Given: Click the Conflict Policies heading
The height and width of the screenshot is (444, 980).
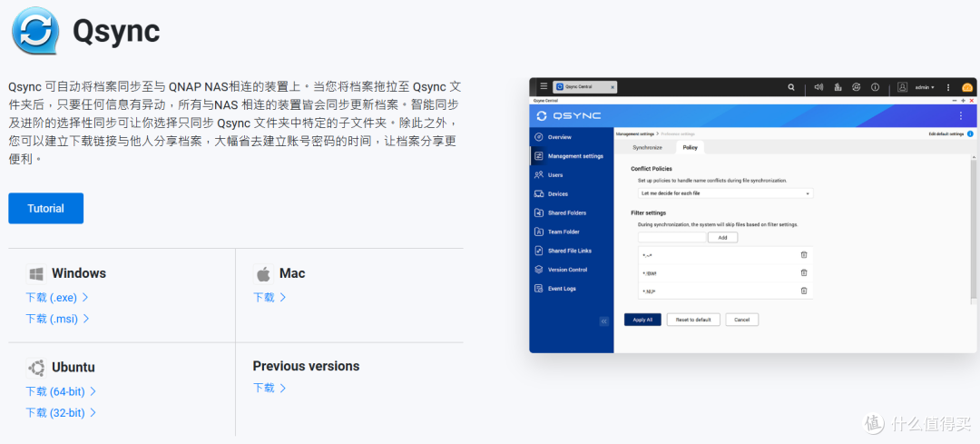Looking at the screenshot, I should click(652, 169).
